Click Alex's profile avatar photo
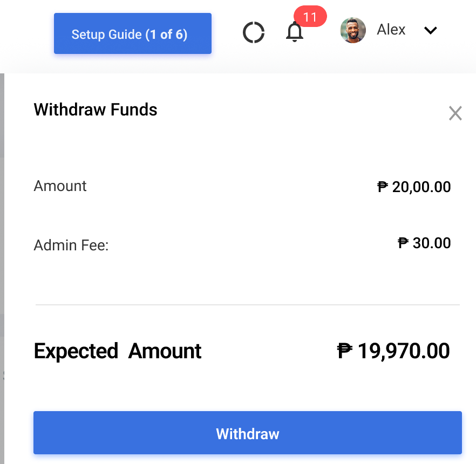This screenshot has height=464, width=476. (353, 30)
